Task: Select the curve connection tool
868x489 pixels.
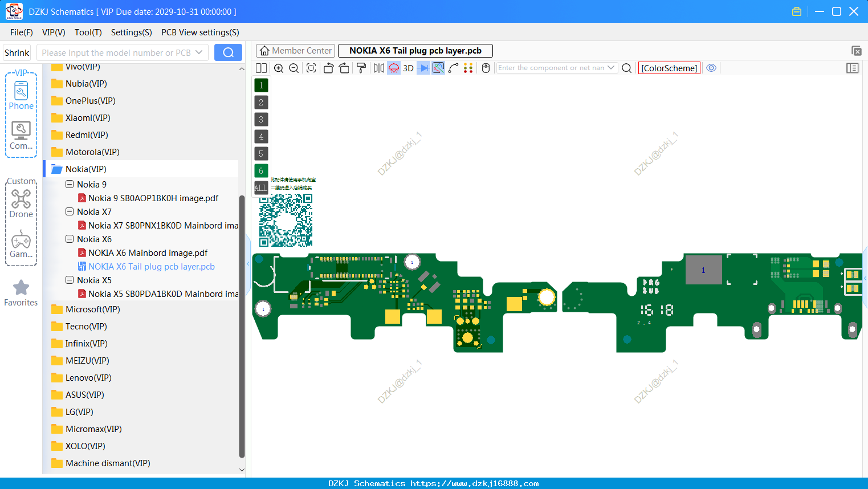Action: point(453,68)
